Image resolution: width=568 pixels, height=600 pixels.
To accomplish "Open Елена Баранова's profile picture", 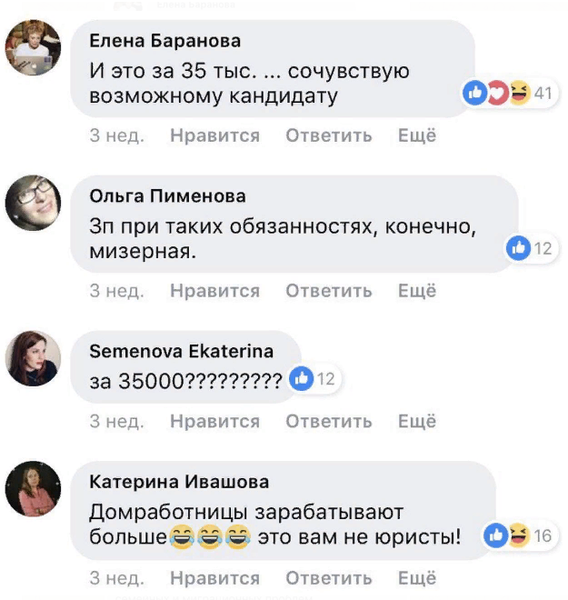I will pyautogui.click(x=33, y=47).
